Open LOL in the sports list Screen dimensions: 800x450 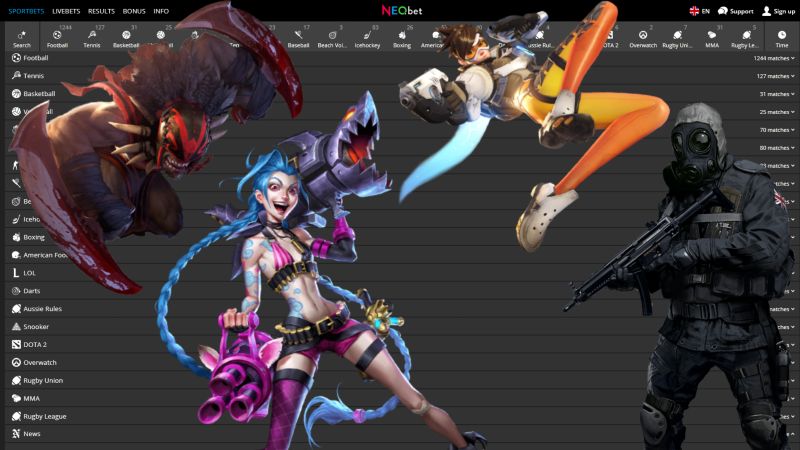click(24, 273)
